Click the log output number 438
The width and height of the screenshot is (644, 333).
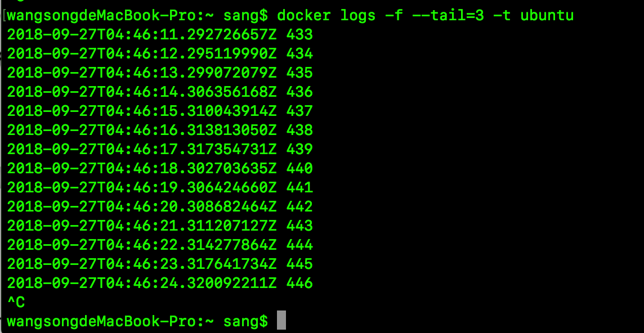coord(299,130)
